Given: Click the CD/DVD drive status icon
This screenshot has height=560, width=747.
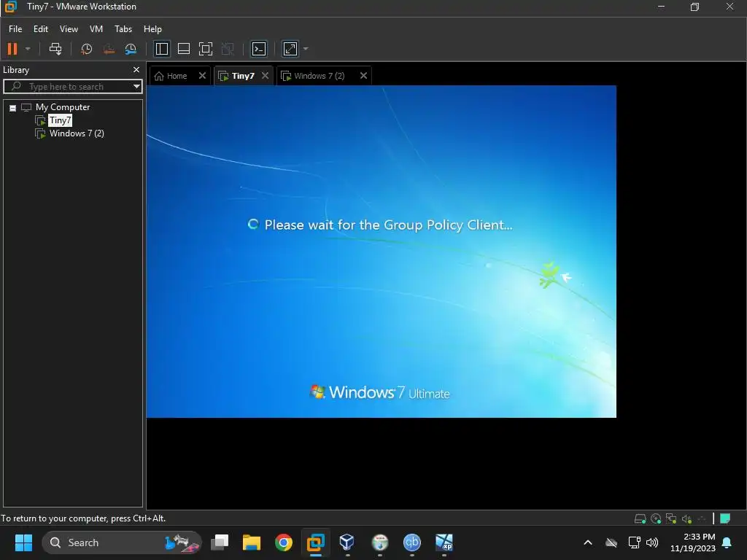Looking at the screenshot, I should (x=656, y=518).
